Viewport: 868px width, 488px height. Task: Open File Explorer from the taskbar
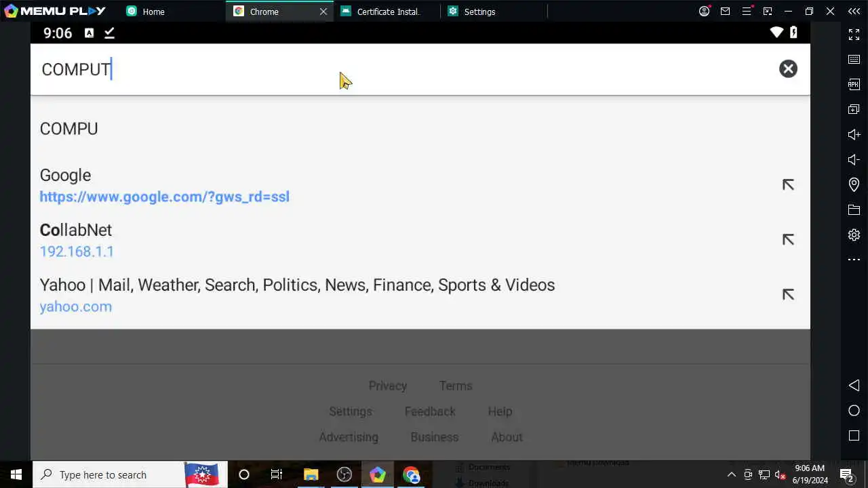pyautogui.click(x=311, y=474)
